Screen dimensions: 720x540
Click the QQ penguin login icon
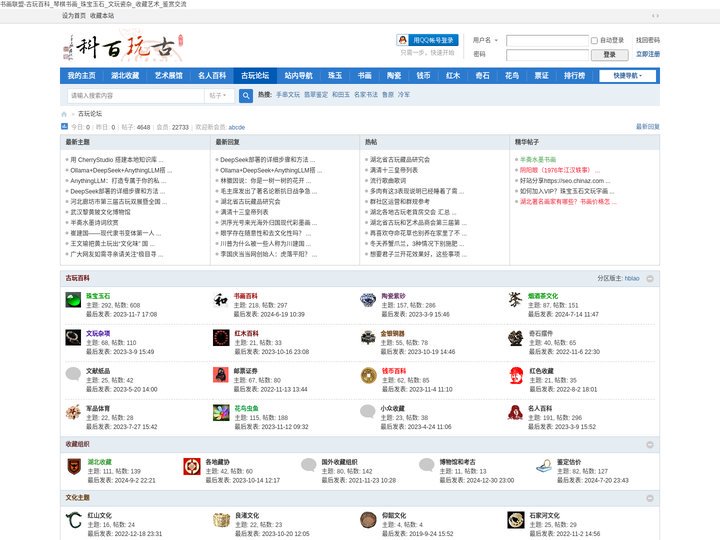pos(402,40)
